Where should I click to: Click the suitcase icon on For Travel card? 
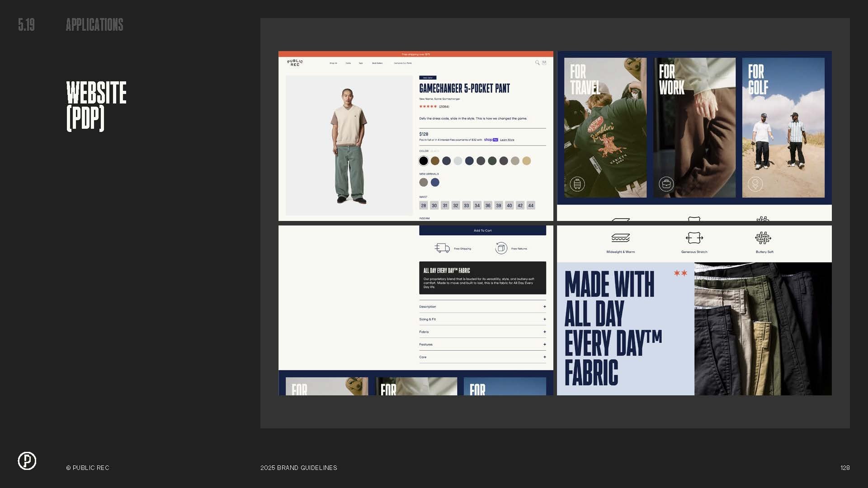pos(577,184)
